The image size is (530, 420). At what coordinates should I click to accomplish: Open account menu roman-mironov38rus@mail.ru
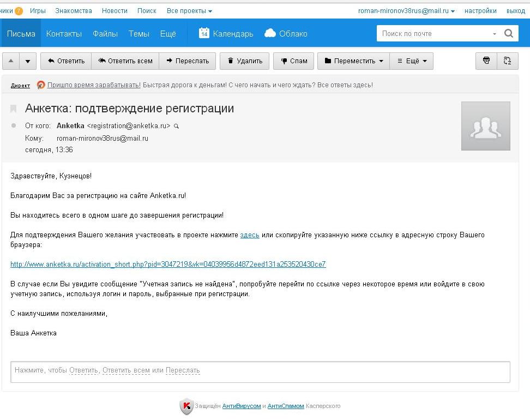pyautogui.click(x=406, y=11)
